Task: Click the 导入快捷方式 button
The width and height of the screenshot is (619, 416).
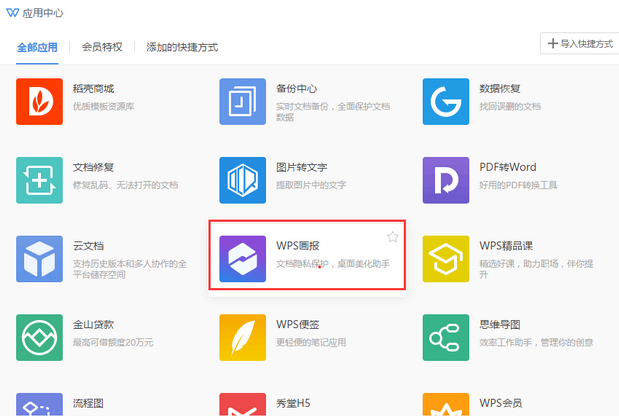Action: coord(580,43)
